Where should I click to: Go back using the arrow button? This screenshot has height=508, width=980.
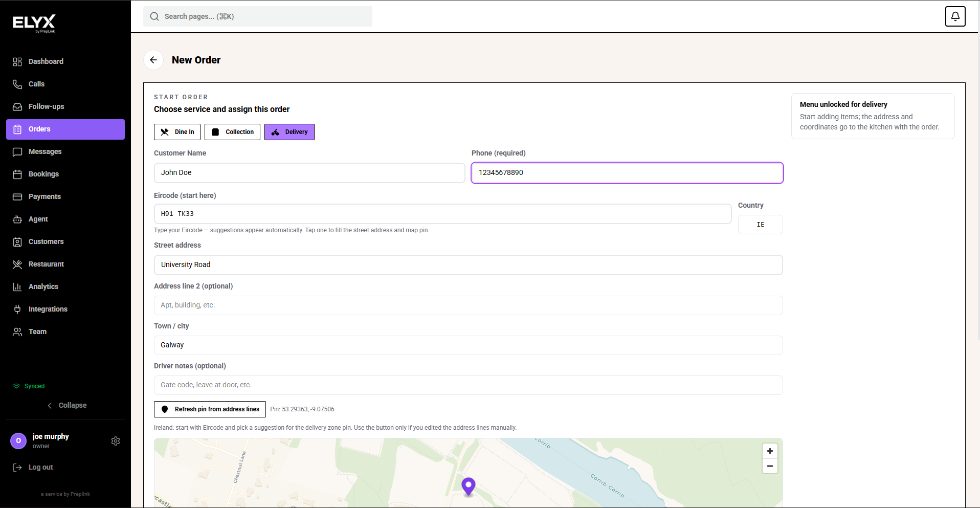(x=153, y=60)
